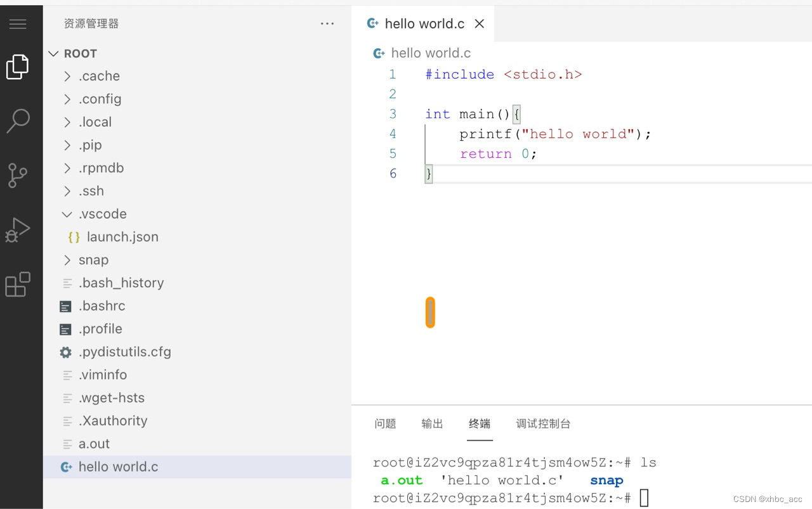Click the .profile file icon

tap(65, 329)
